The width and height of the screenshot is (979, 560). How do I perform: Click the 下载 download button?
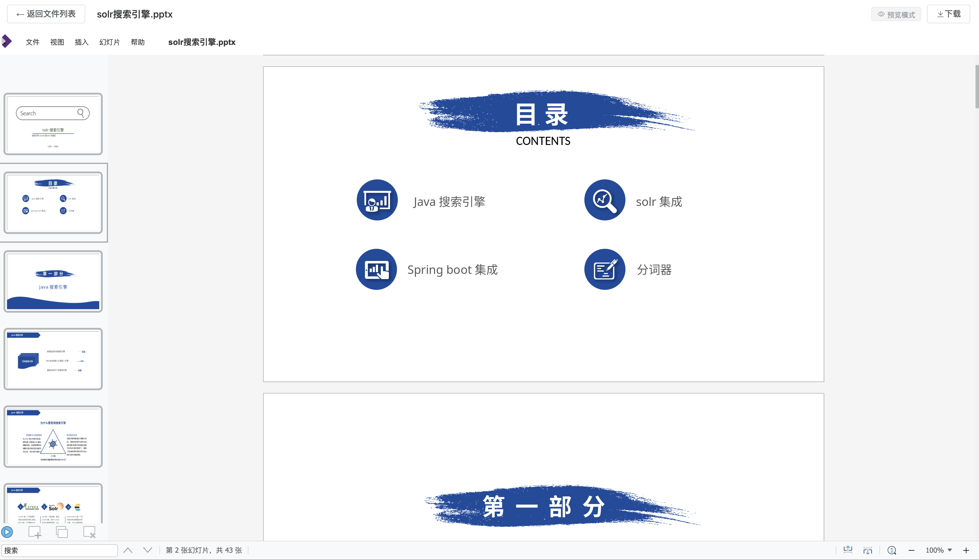(x=948, y=14)
